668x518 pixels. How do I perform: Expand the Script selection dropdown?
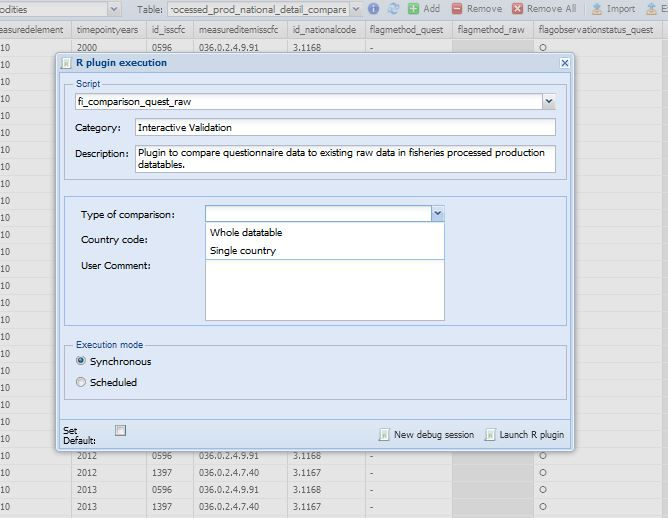[548, 101]
